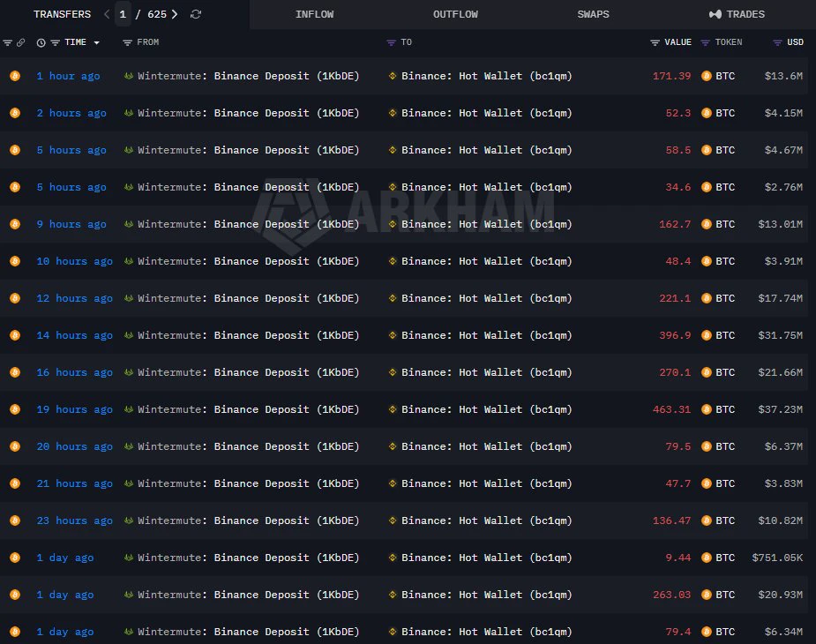The image size is (816, 644).
Task: Click the $751.05K USD amount
Action: coord(777,558)
